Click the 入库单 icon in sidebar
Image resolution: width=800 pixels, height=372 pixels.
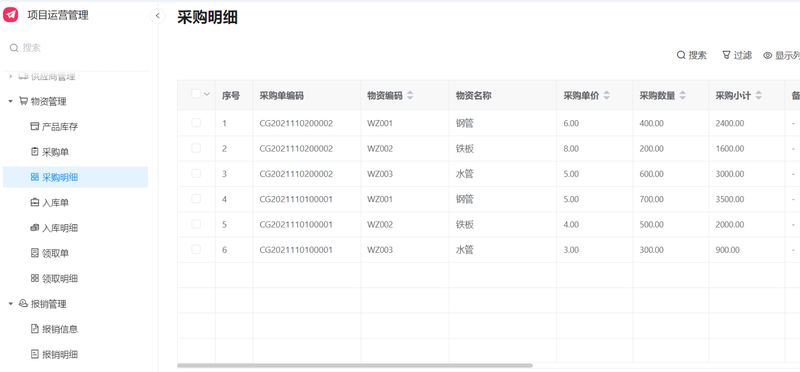[35, 203]
